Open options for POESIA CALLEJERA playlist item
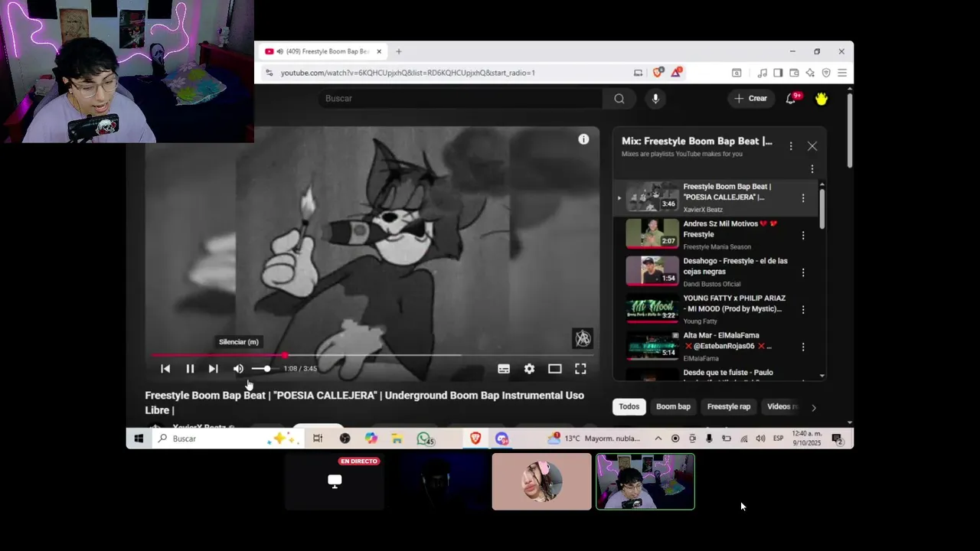The image size is (980, 551). [803, 198]
